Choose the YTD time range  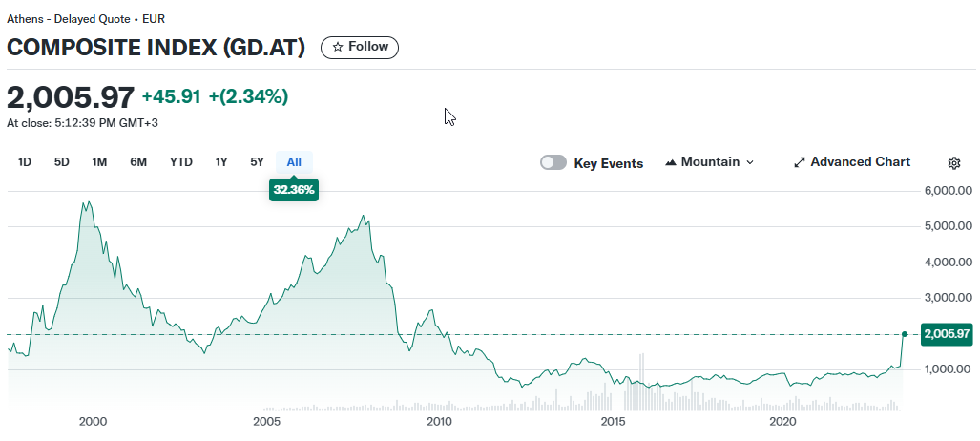(181, 162)
